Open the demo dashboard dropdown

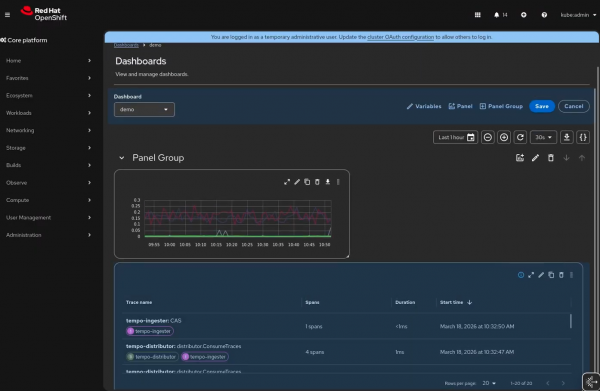tap(144, 109)
